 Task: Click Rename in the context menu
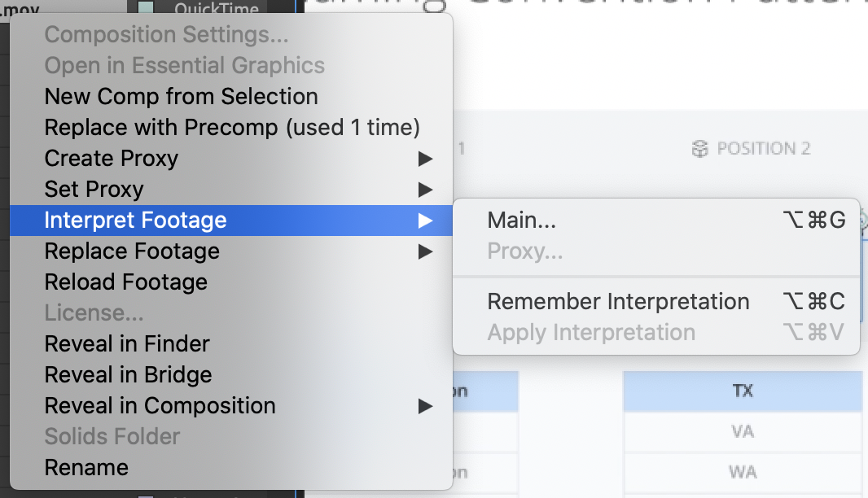click(x=86, y=468)
